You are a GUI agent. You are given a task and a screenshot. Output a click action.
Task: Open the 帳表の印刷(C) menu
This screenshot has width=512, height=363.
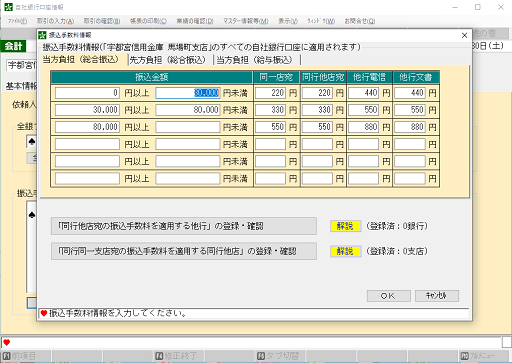(x=148, y=21)
